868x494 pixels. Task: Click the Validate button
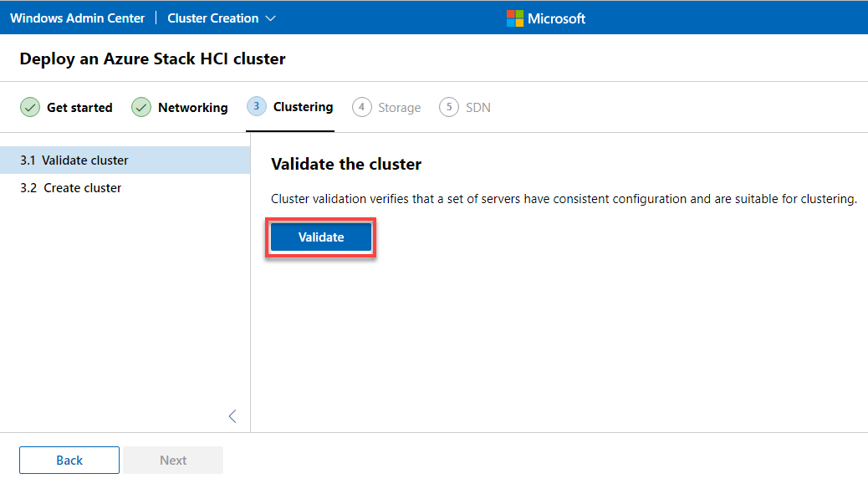pos(321,237)
